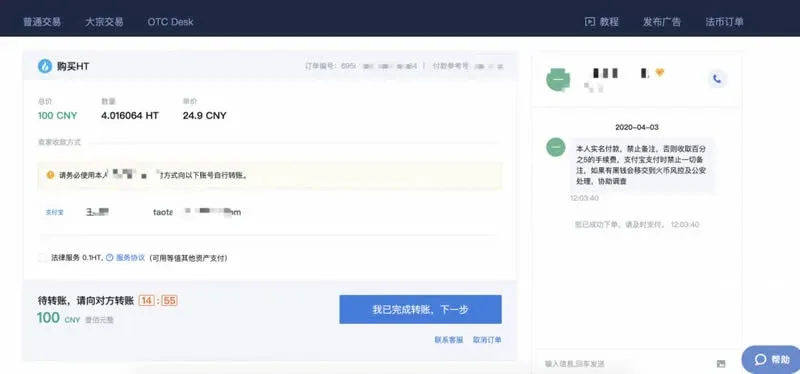
Task: Click the HT flame logo icon
Action: point(45,66)
